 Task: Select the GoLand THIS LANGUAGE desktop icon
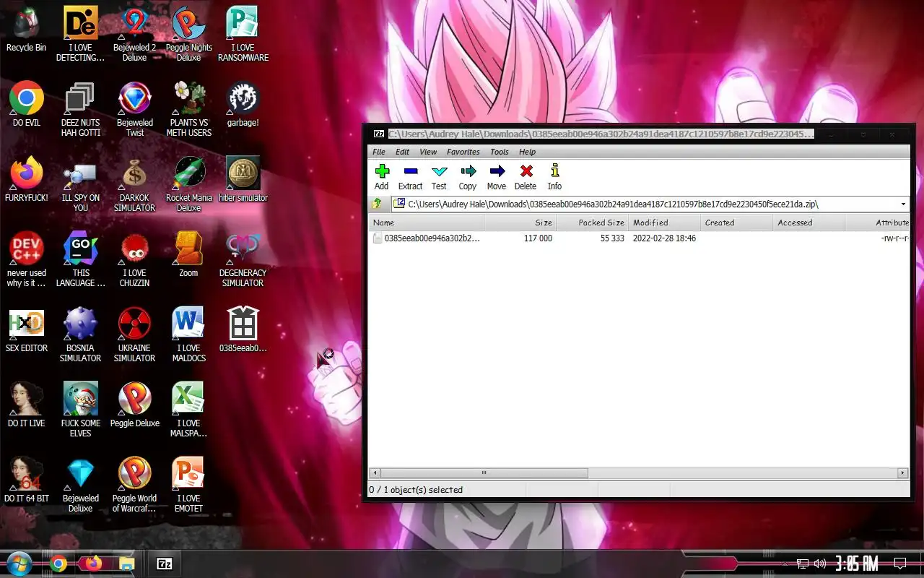click(x=80, y=259)
